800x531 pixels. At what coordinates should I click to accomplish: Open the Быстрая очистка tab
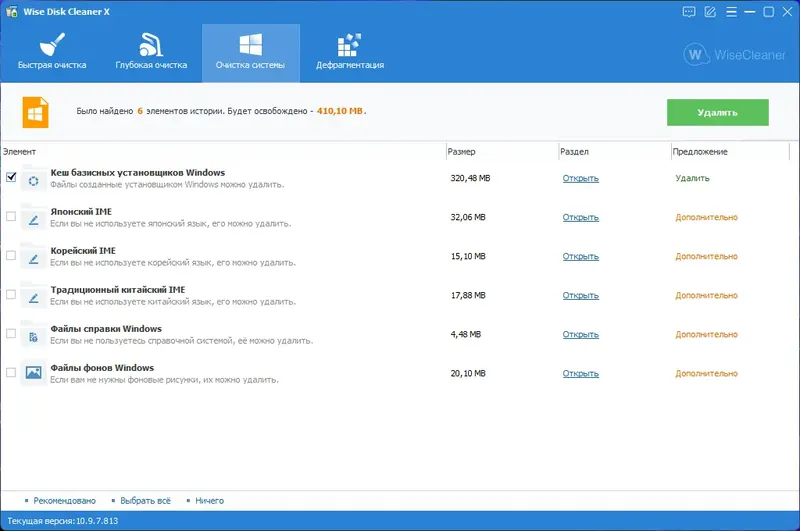point(52,53)
